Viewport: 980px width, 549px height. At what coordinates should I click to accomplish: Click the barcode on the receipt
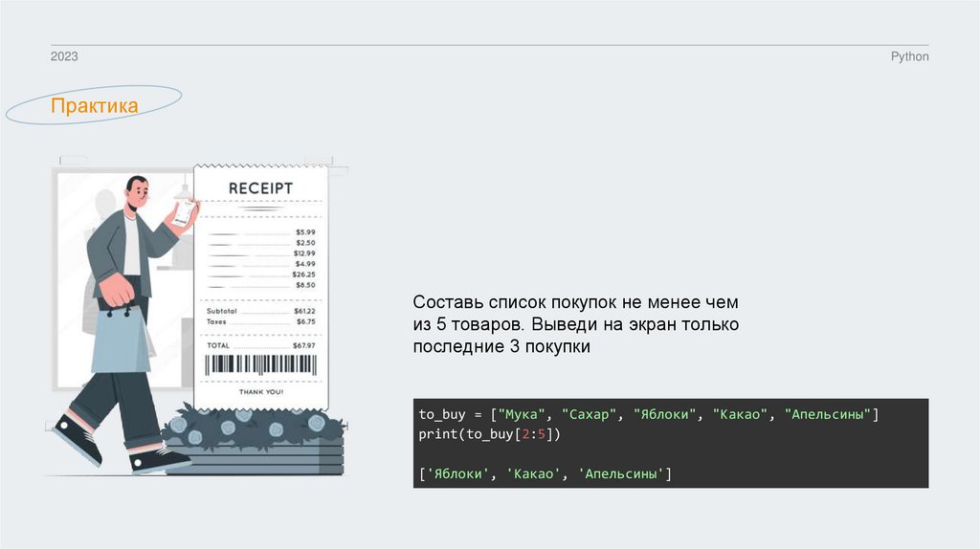(260, 364)
